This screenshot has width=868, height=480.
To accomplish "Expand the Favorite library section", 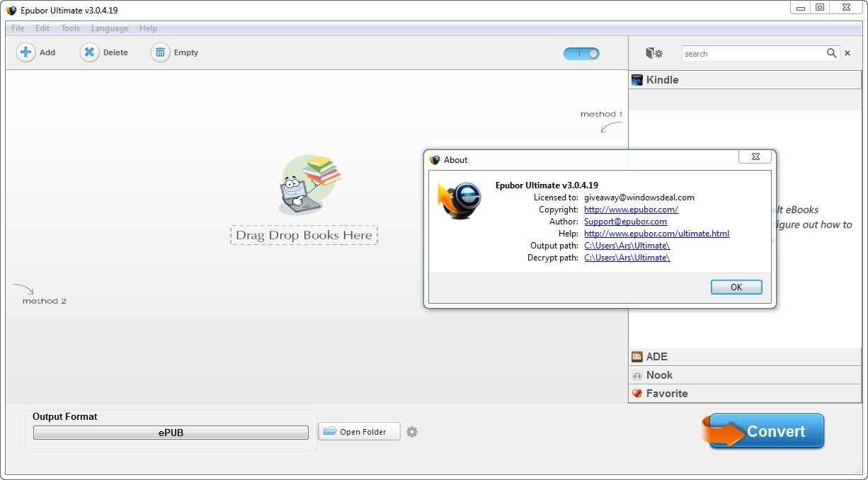I will [745, 394].
